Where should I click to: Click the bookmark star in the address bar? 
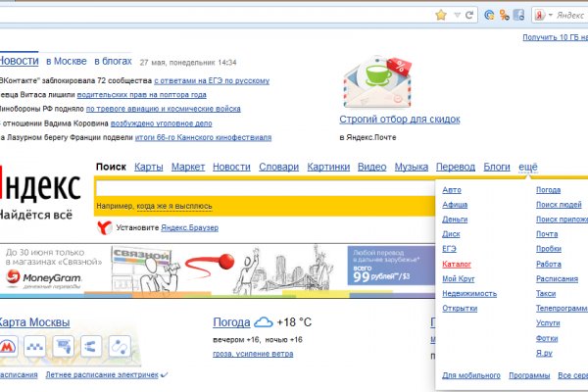click(441, 15)
